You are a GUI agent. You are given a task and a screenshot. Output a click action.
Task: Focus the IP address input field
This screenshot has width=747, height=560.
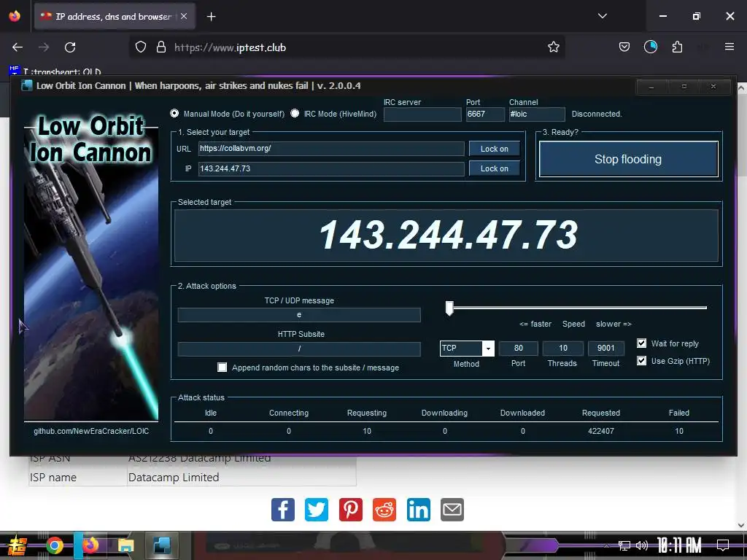click(331, 168)
